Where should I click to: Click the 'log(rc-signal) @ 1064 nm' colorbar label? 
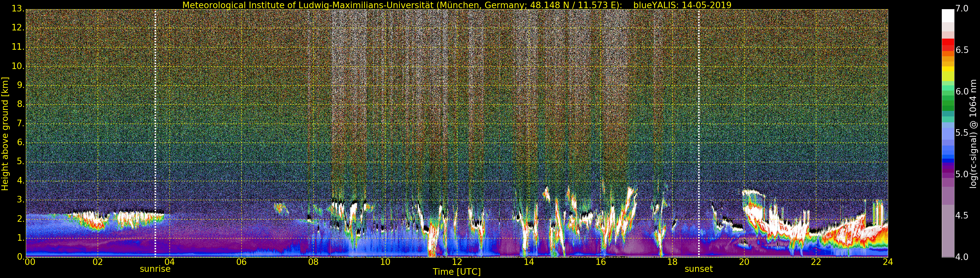973,134
